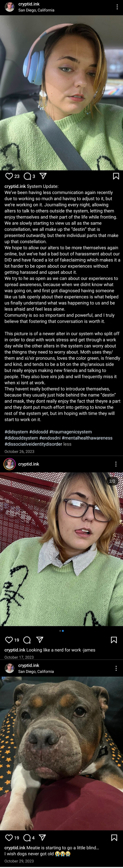
Task: Like the Meatie dog post
Action: coord(9,837)
